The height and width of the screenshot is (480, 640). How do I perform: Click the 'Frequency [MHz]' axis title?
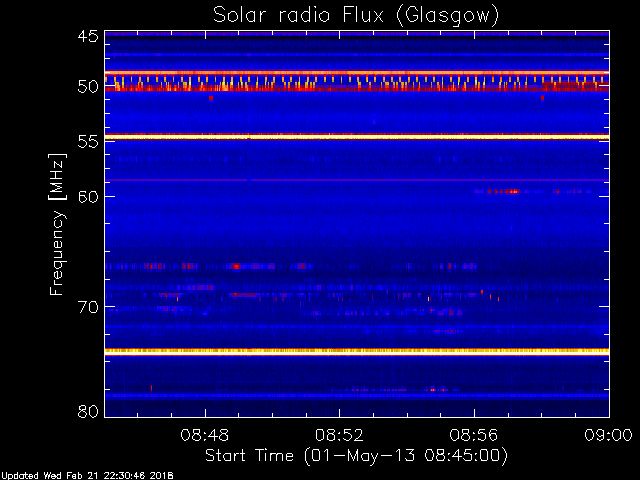click(x=57, y=224)
